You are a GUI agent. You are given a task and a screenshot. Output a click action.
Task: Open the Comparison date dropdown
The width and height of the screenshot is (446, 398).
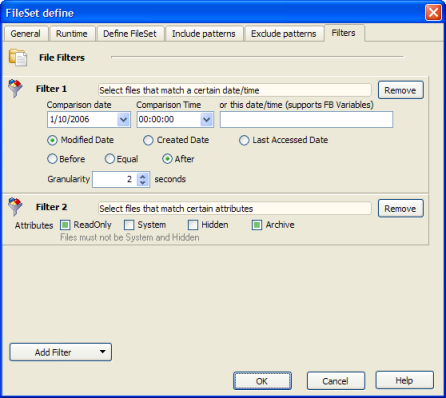click(x=123, y=119)
